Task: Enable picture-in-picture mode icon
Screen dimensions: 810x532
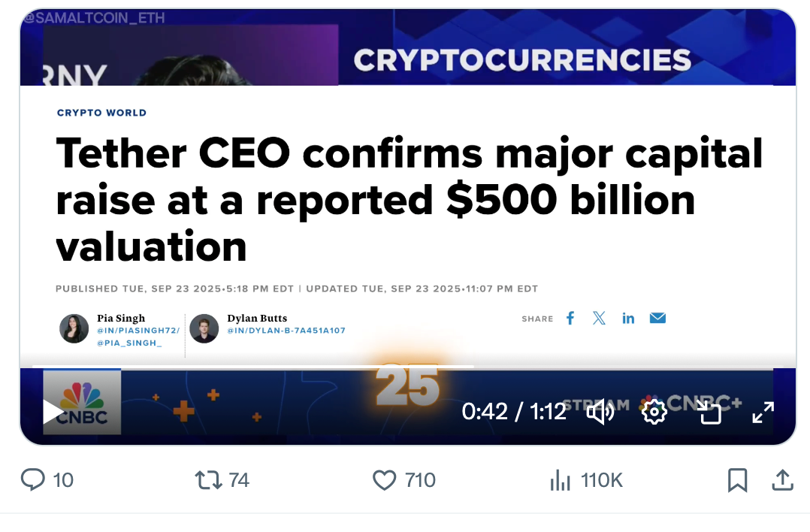Action: 709,412
